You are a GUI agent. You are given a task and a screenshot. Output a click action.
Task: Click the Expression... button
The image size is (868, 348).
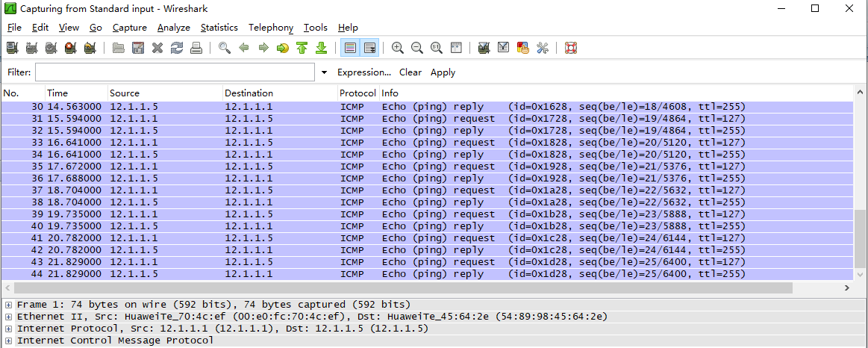click(363, 72)
